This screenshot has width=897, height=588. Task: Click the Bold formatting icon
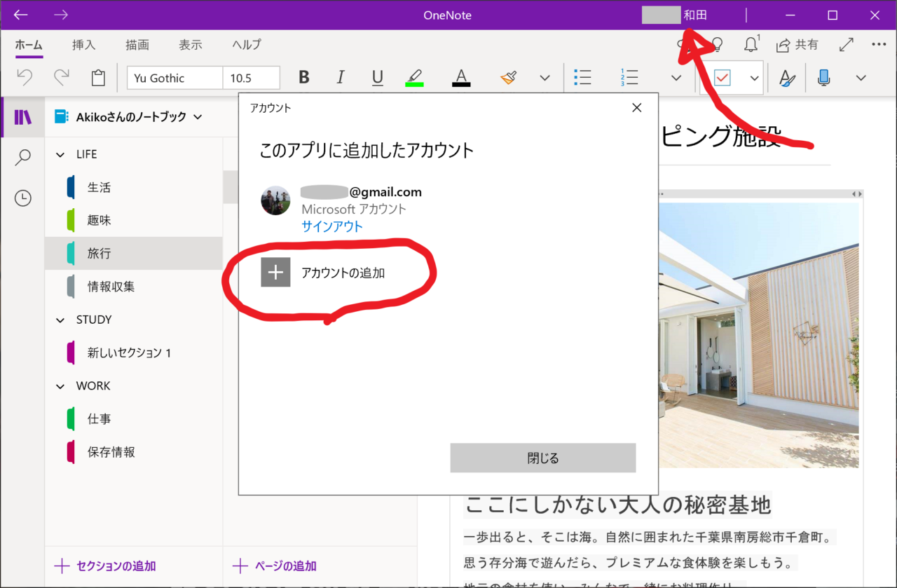pyautogui.click(x=303, y=78)
